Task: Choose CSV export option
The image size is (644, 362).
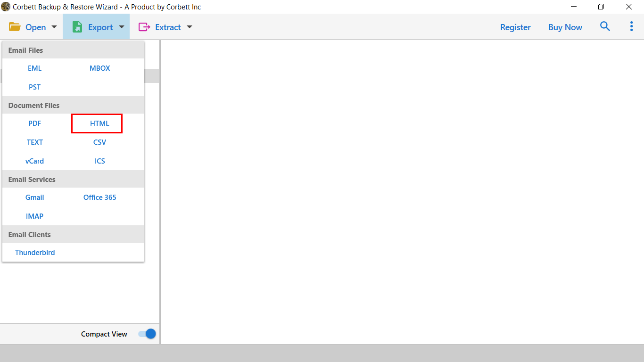Action: point(100,142)
